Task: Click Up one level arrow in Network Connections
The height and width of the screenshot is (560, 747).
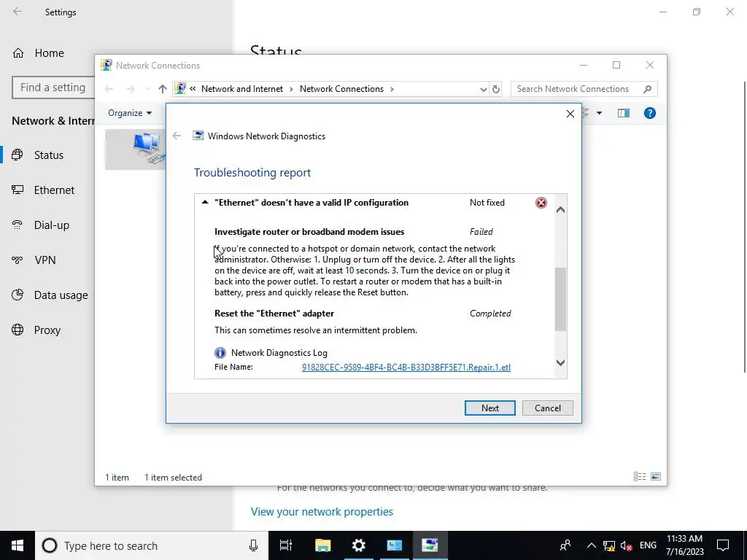Action: (163, 89)
